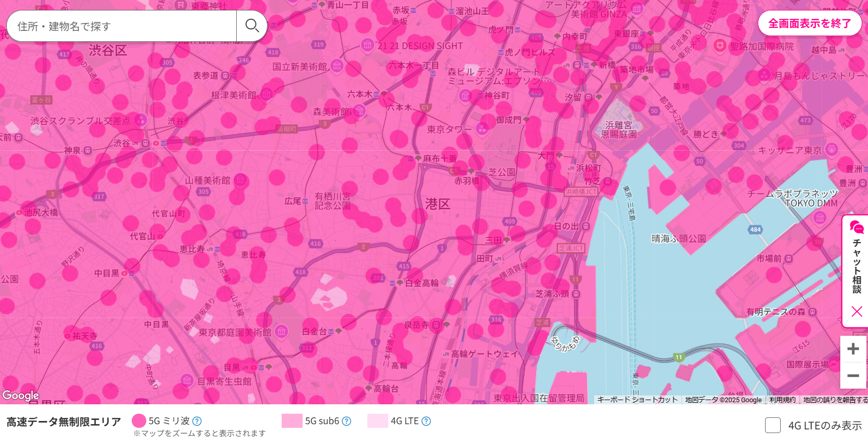Click the 国際展示場 label
868x443 pixels.
pyautogui.click(x=807, y=365)
